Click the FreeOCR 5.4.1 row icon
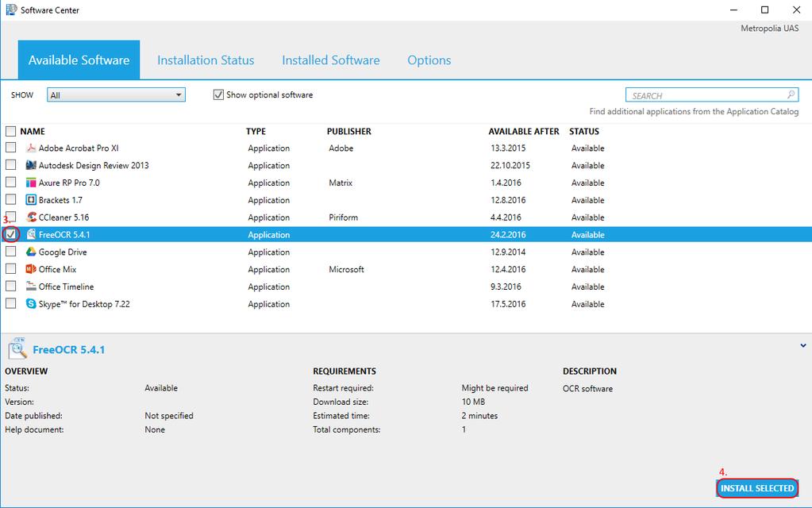Image resolution: width=812 pixels, height=508 pixels. [x=31, y=235]
